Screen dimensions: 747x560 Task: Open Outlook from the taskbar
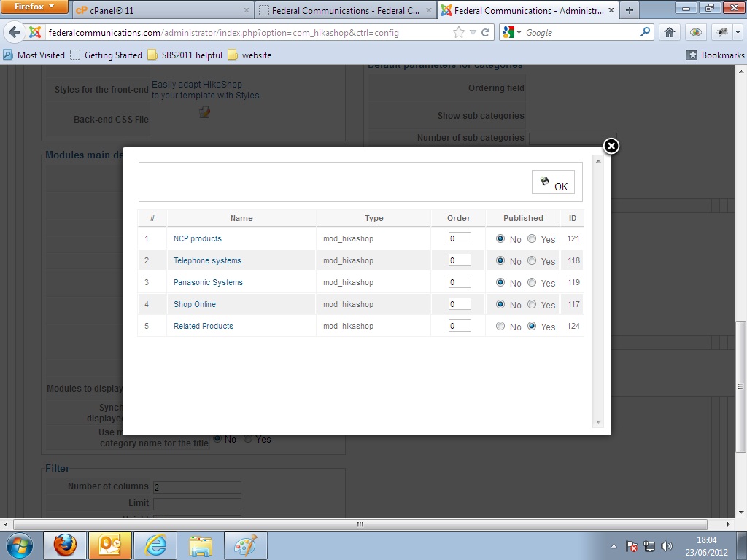pos(110,545)
